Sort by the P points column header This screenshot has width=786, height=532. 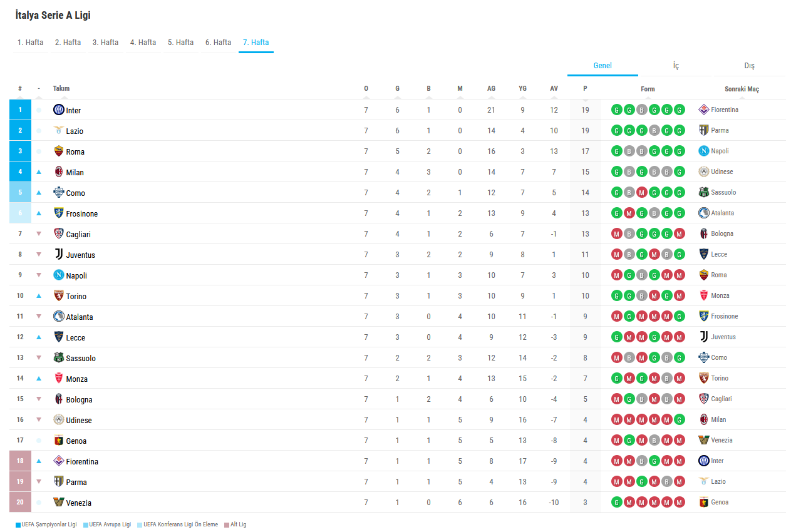coord(585,88)
